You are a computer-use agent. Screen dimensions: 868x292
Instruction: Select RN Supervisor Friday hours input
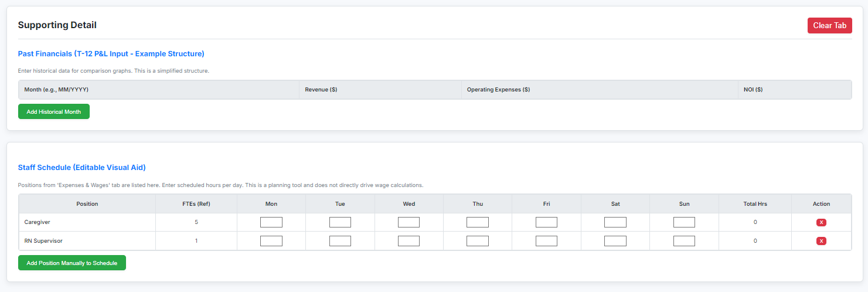(546, 241)
